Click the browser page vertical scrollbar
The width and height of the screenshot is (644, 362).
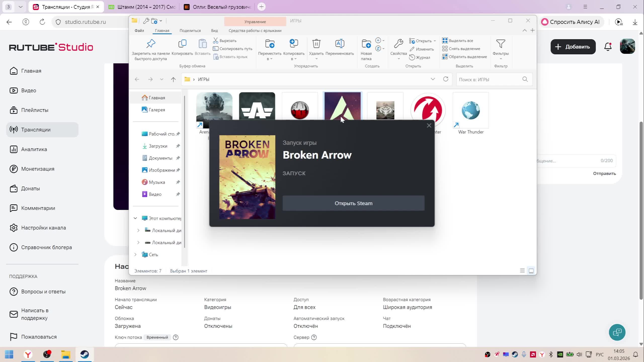[x=641, y=211]
